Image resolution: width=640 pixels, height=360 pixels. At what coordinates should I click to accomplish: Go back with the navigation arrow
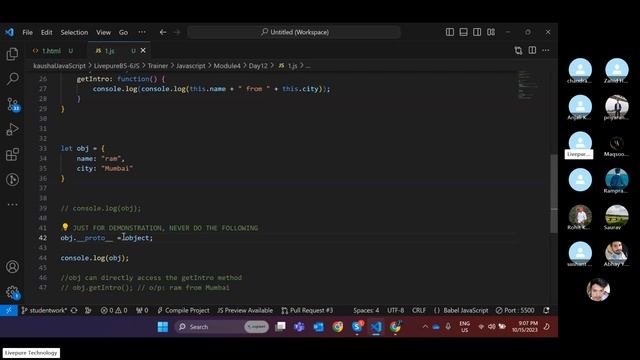(x=163, y=32)
